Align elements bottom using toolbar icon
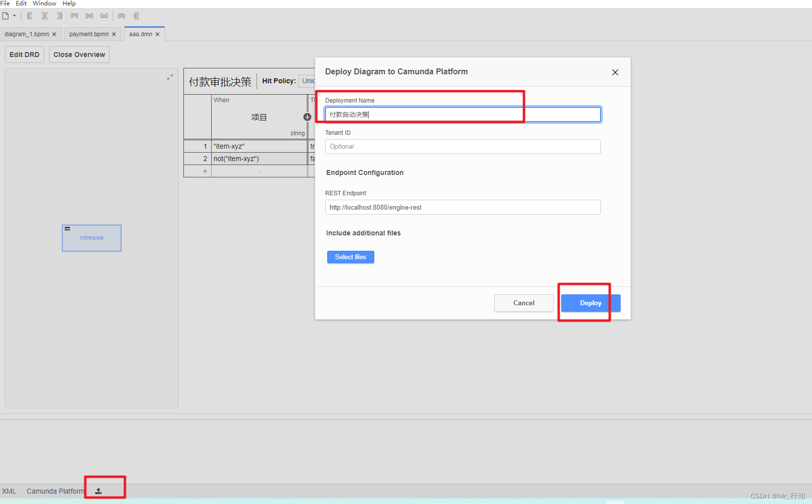 pos(104,16)
